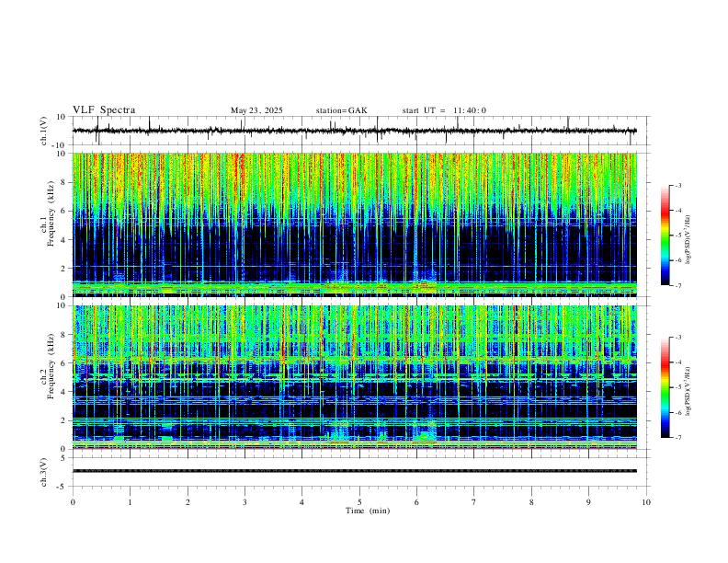Click the ch.1(V) waveform axis label
Viewport: 728px width, 563px height.
[x=44, y=131]
